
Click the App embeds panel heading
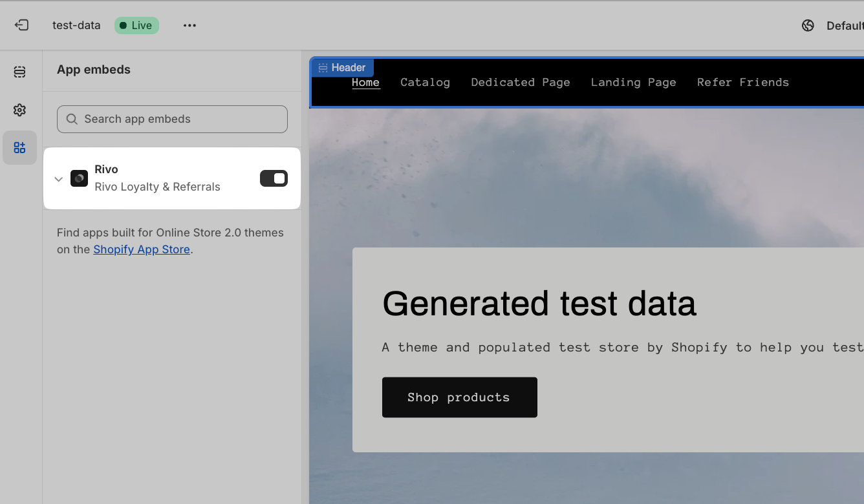(94, 70)
